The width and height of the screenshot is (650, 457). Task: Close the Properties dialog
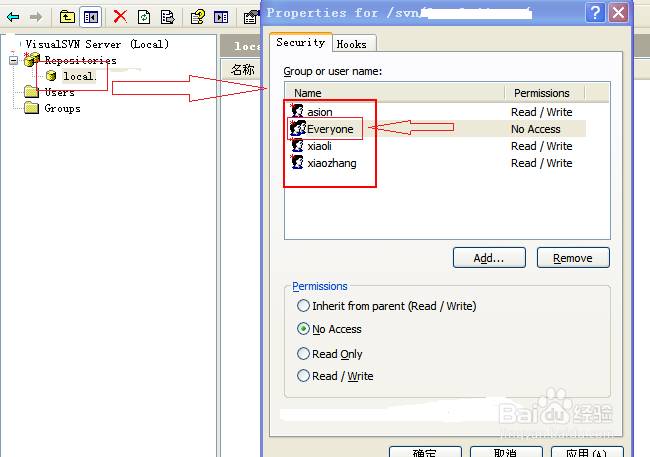coord(618,13)
